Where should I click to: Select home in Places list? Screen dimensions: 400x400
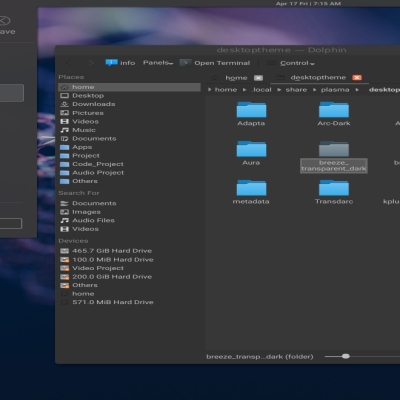pyautogui.click(x=129, y=87)
